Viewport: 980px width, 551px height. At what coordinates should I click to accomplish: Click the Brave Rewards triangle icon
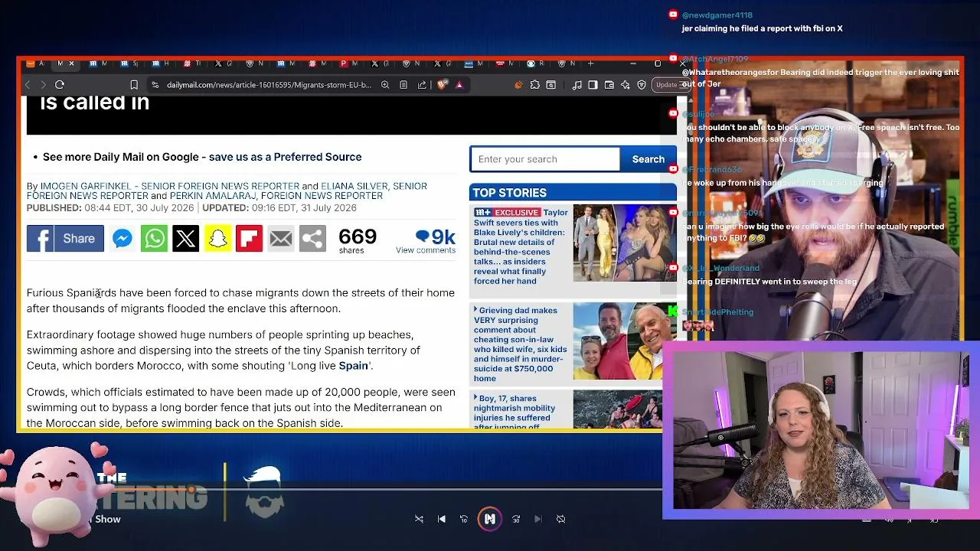(459, 85)
